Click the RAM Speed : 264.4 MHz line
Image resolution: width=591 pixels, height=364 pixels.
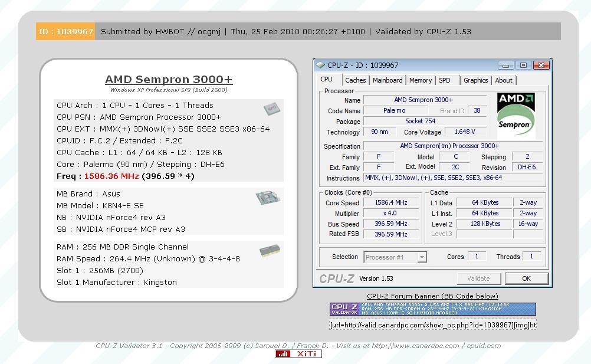148,259
